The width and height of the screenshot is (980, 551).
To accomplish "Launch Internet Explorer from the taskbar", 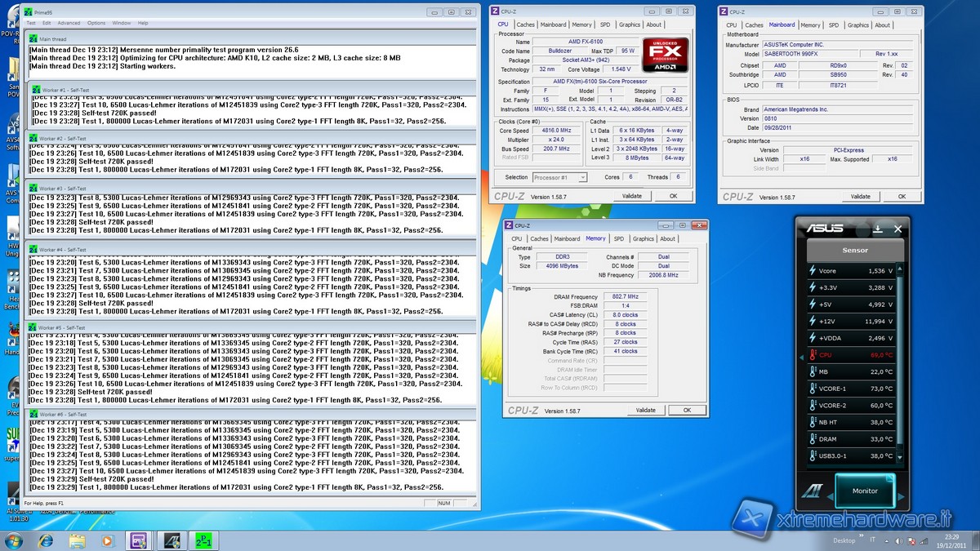I will click(45, 540).
